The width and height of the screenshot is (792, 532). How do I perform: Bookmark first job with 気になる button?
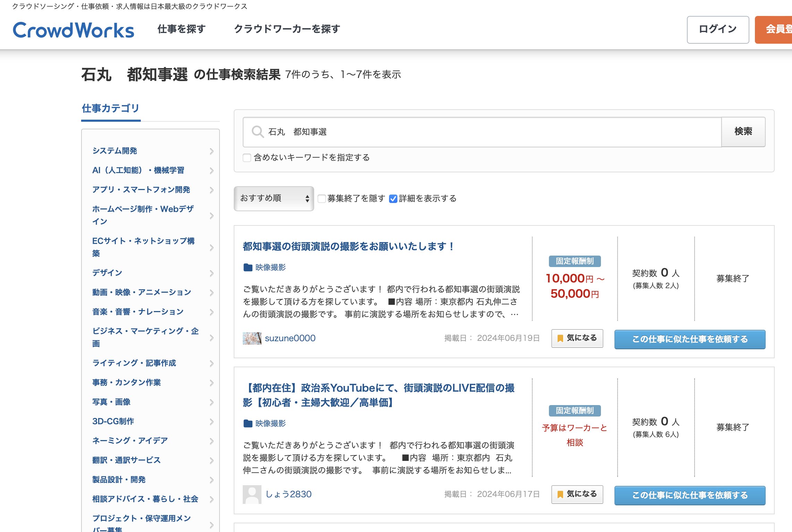point(577,338)
